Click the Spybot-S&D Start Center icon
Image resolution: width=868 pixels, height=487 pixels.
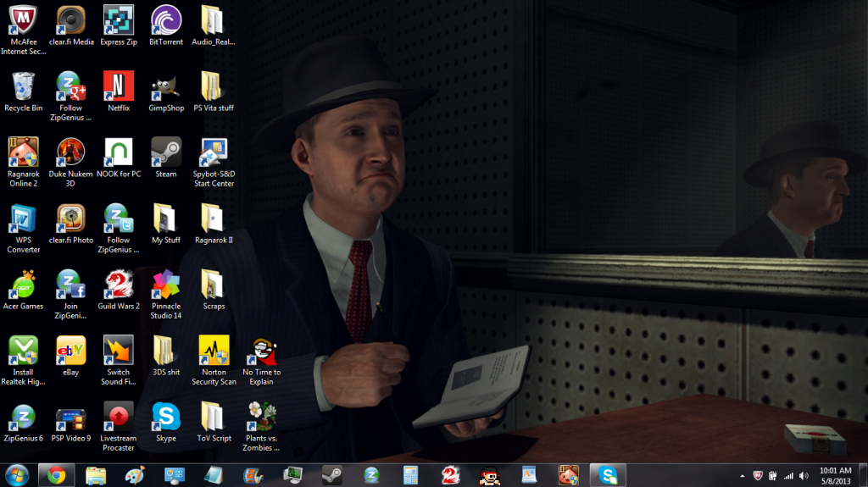tap(214, 162)
